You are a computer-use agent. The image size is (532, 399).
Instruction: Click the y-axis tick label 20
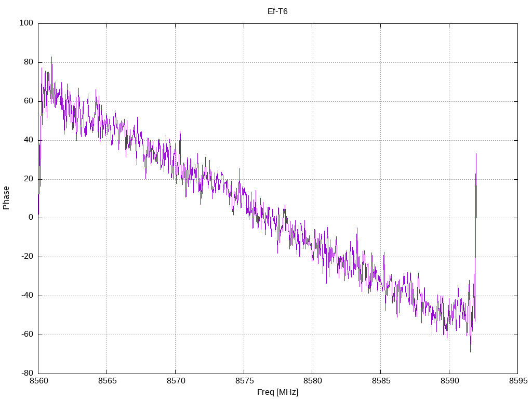pos(29,179)
